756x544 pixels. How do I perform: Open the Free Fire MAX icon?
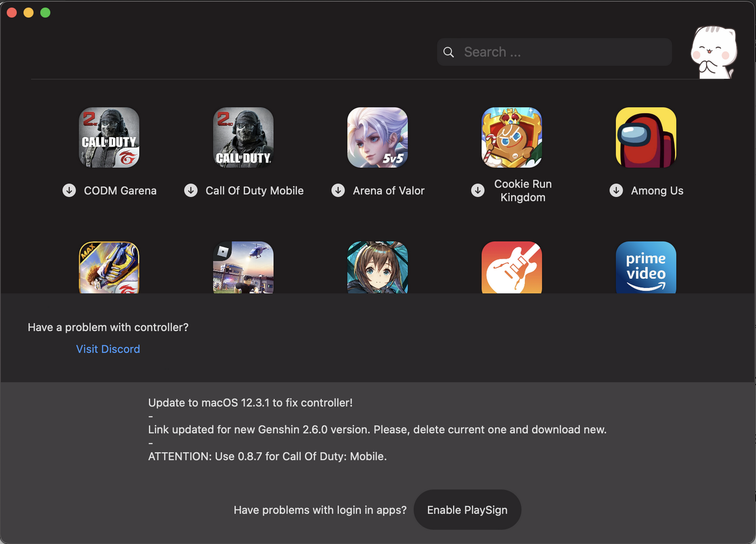(x=109, y=268)
